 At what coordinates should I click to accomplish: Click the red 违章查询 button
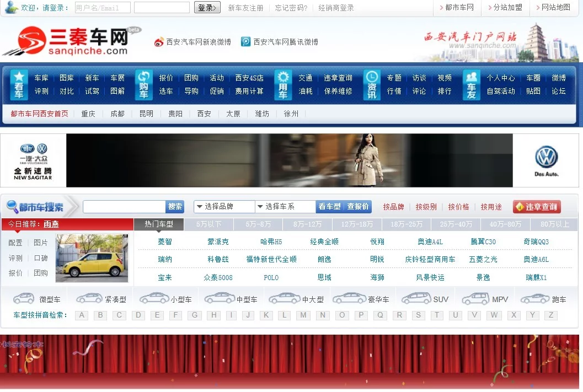537,207
